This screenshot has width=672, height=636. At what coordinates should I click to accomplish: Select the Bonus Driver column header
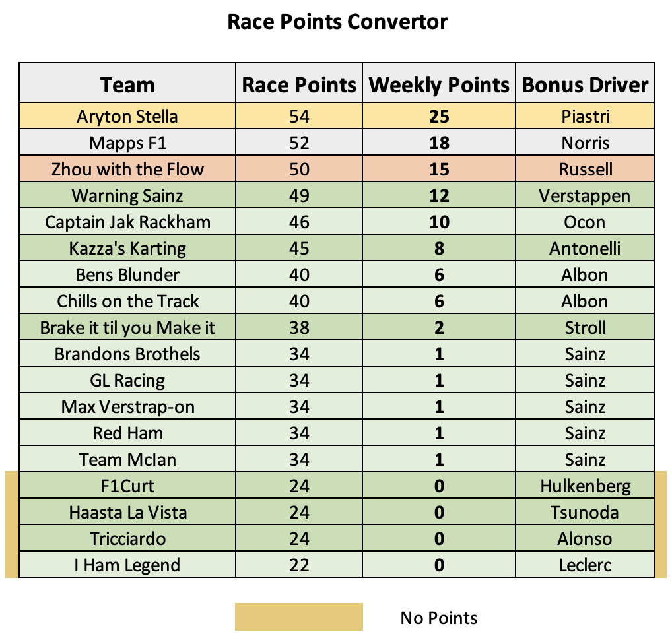click(585, 83)
